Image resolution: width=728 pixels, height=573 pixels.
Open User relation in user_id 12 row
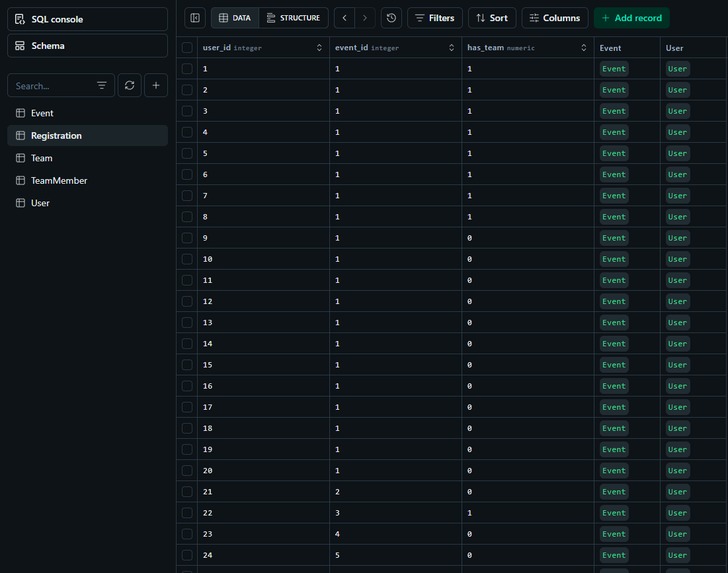[x=677, y=301]
